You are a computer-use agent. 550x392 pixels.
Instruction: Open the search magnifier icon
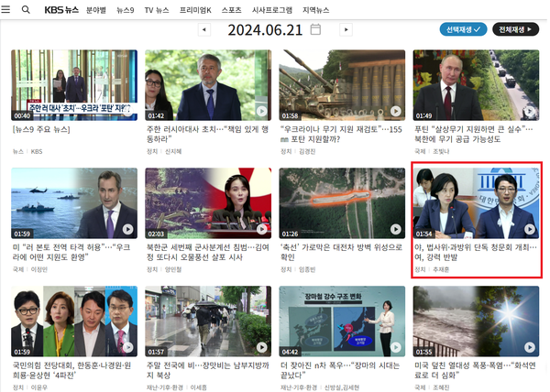(x=26, y=9)
